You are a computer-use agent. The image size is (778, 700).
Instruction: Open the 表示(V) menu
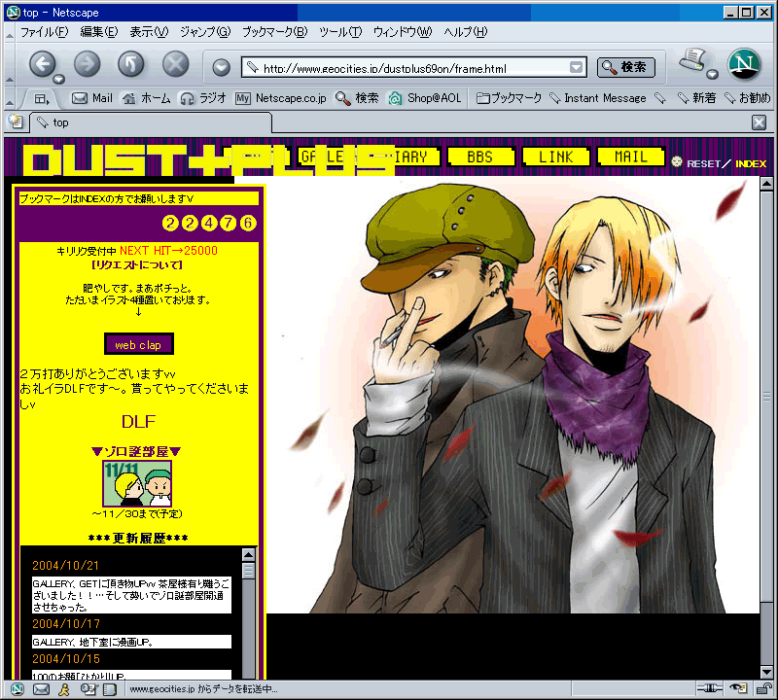coord(149,32)
